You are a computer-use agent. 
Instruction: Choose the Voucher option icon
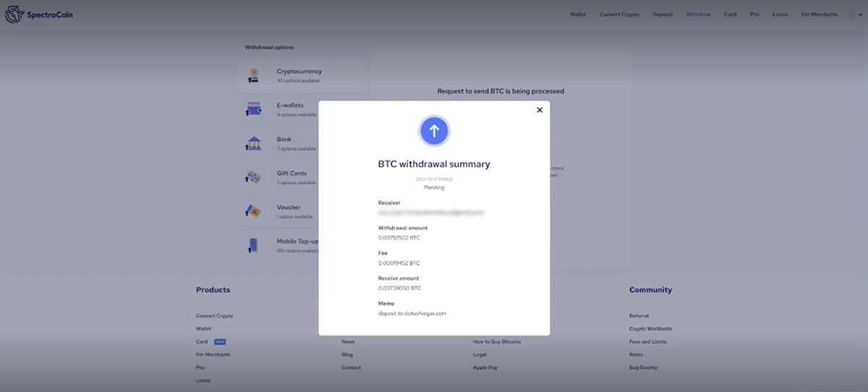pos(254,211)
